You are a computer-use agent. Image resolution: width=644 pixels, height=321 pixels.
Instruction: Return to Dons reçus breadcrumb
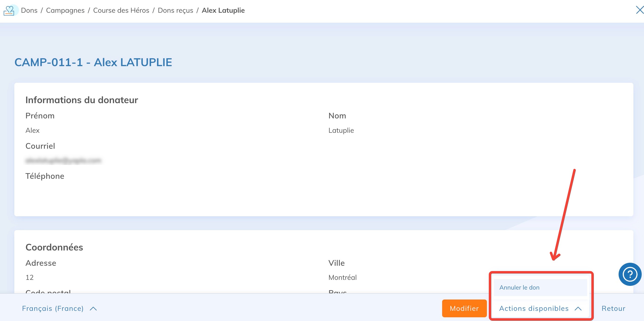point(175,10)
